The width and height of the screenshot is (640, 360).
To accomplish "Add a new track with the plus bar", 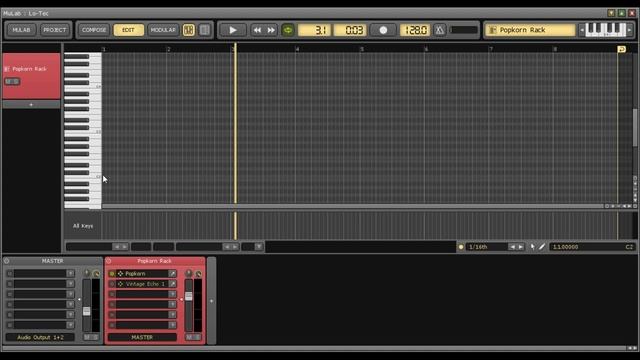I will pos(31,105).
